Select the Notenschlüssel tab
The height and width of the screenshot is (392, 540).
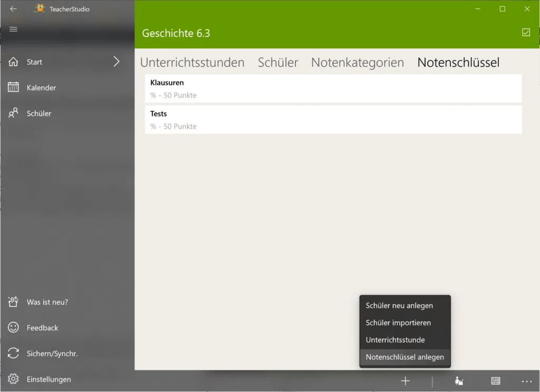pyautogui.click(x=458, y=62)
